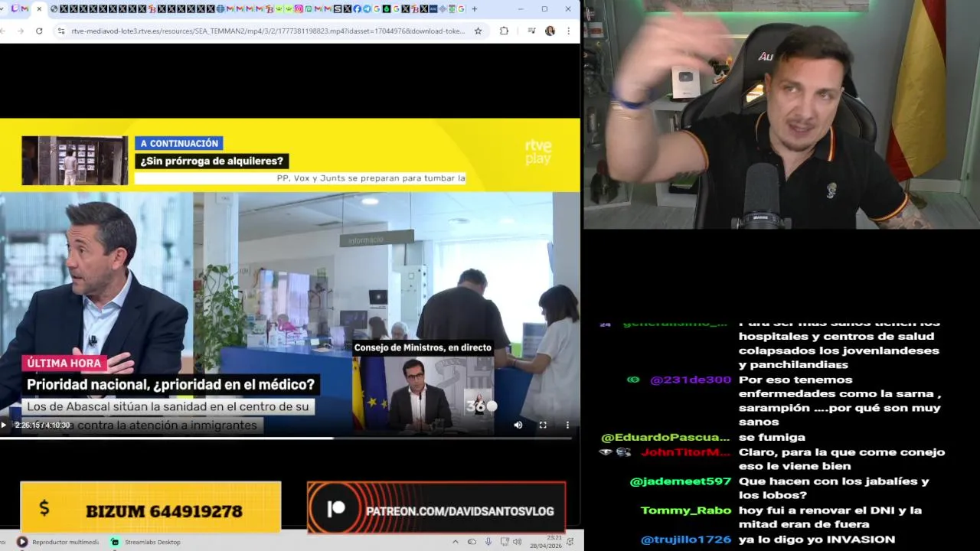Show hidden system tray icons
Viewport: 980px width, 551px height.
[456, 542]
